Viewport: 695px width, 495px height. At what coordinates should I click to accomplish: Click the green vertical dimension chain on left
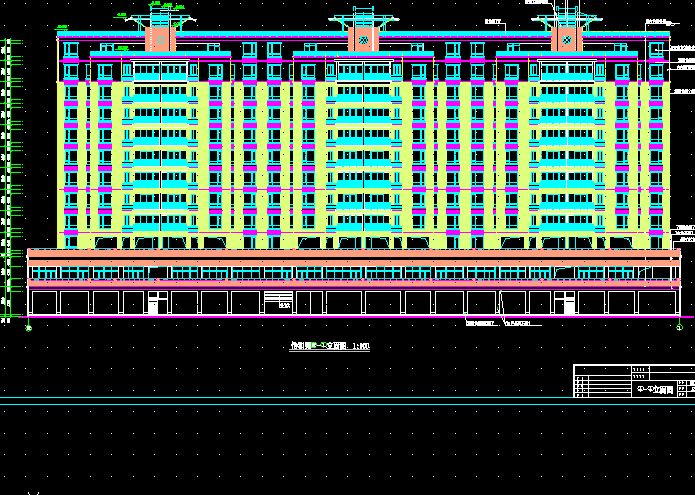point(9,180)
